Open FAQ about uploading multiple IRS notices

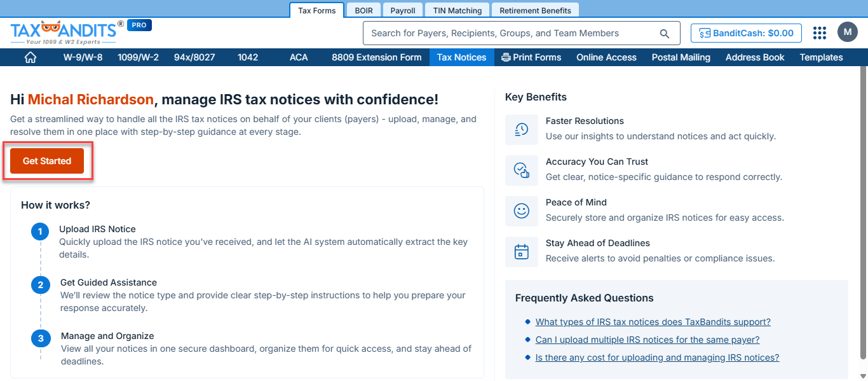click(x=647, y=340)
